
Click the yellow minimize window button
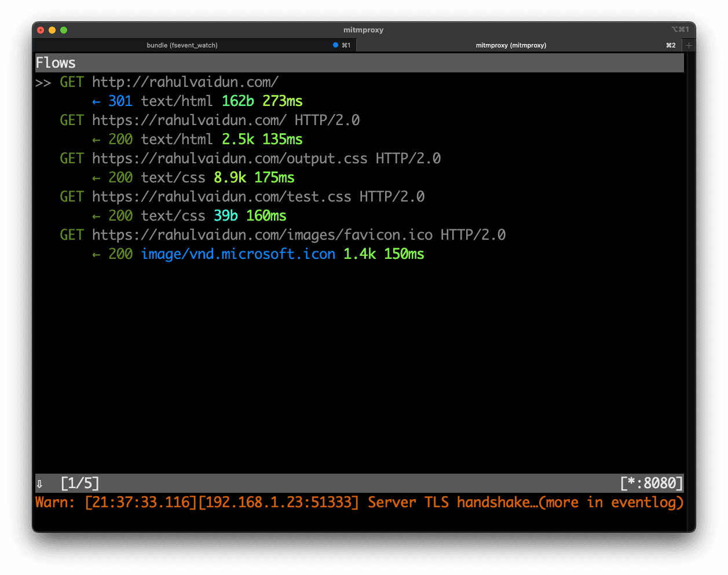coord(52,30)
